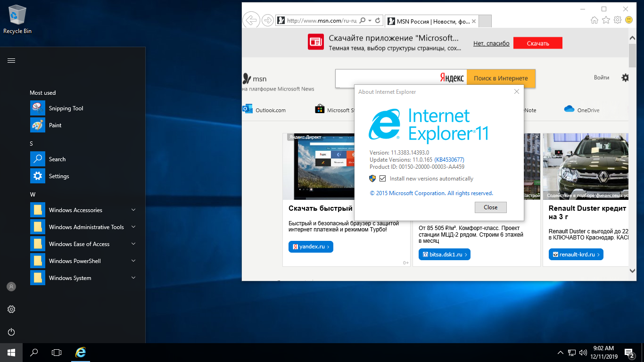Click the network icon in the system tray
The image size is (644, 362).
point(572,353)
